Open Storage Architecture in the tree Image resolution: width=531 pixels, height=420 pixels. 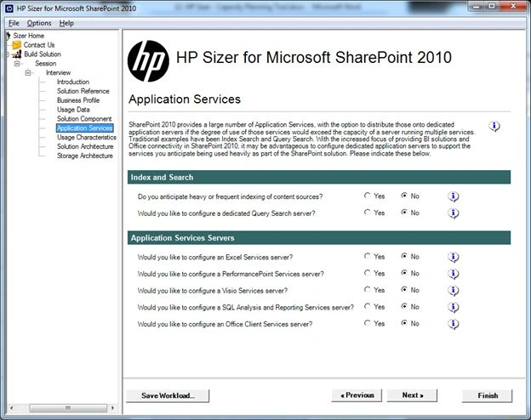[x=84, y=156]
